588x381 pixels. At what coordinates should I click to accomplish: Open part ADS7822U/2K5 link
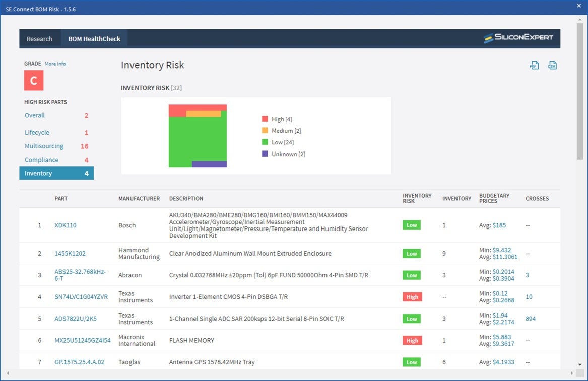[76, 319]
